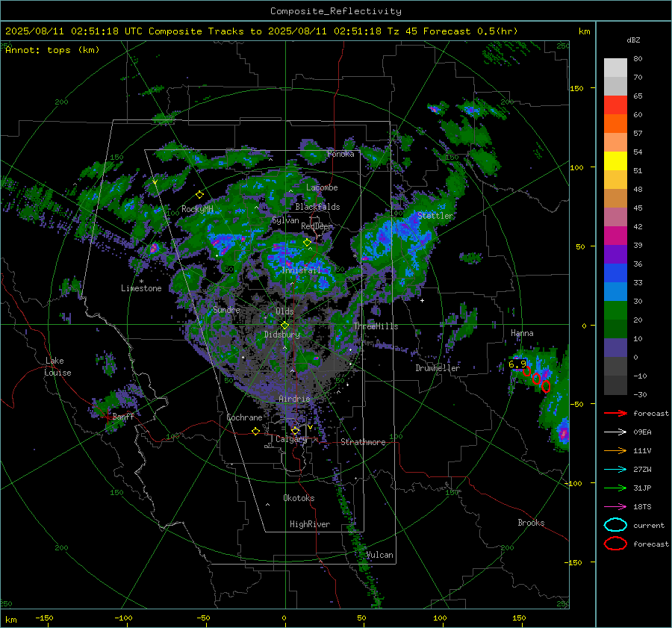Click the Vulcan town label
This screenshot has width=672, height=628.
tap(380, 555)
